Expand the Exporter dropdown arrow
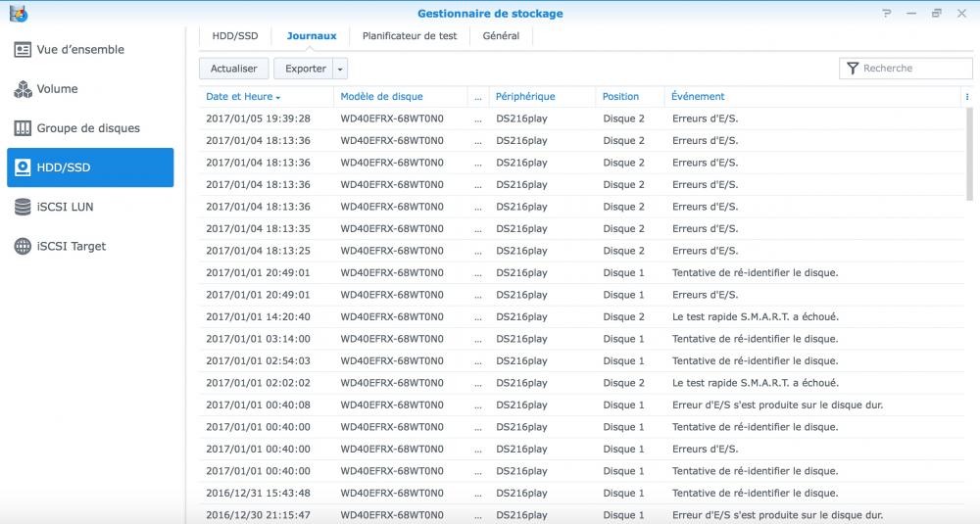This screenshot has height=524, width=980. [340, 69]
